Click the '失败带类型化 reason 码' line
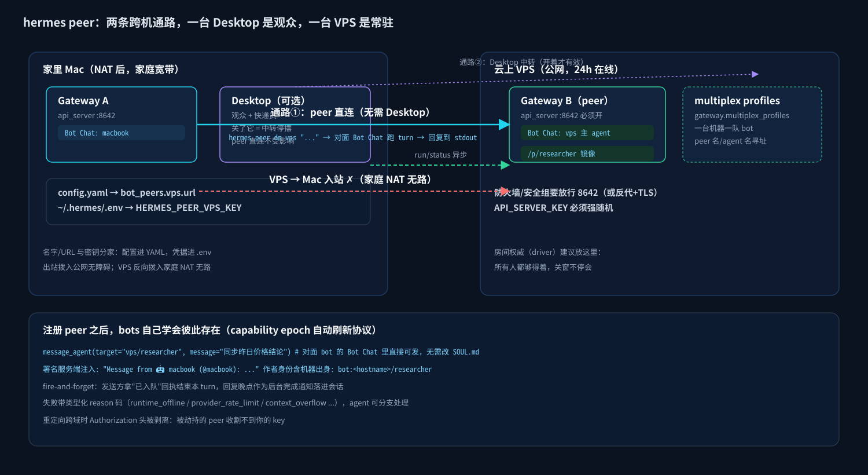 226,403
